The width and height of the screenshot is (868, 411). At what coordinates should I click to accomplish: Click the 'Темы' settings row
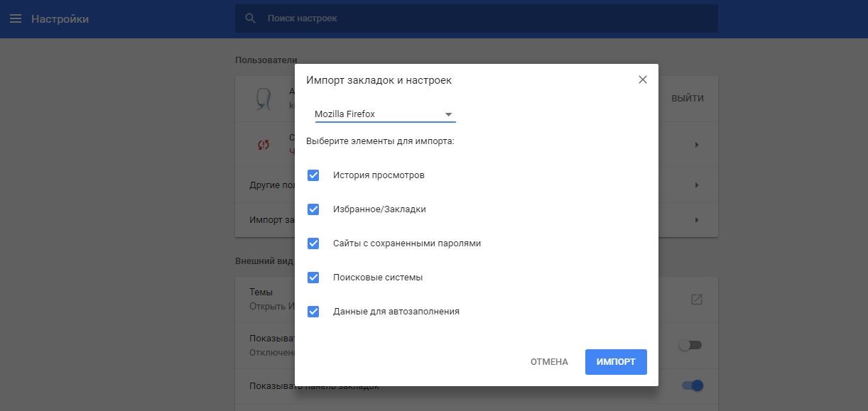point(477,299)
